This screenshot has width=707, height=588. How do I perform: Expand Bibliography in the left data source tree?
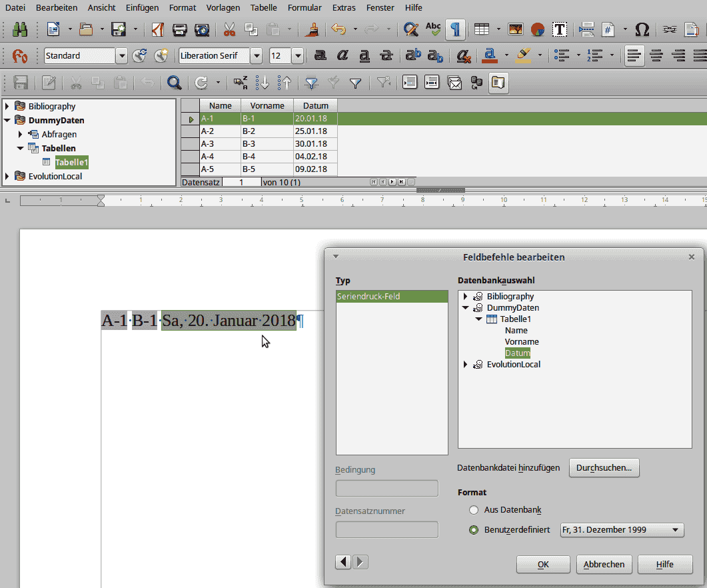coord(7,107)
